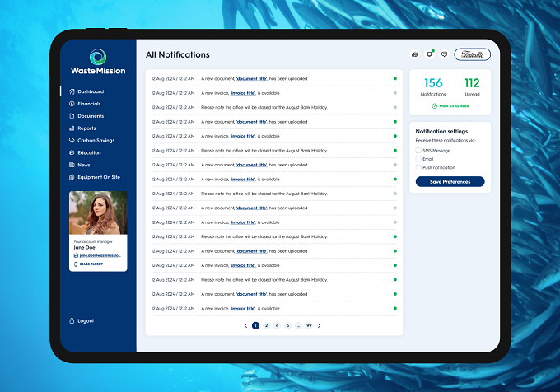Click the account manager phone number link
Screen dimensions: 560x392
(91, 264)
